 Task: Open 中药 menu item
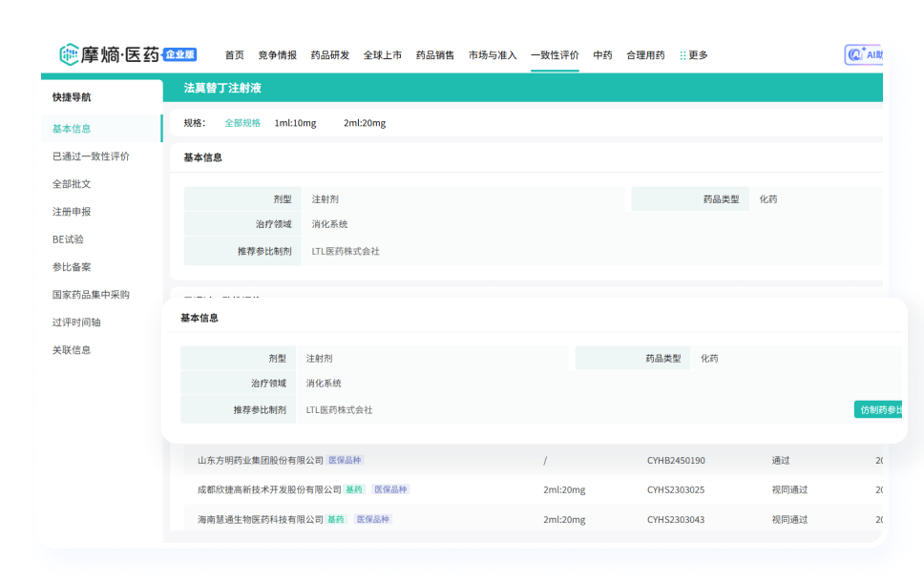point(602,54)
